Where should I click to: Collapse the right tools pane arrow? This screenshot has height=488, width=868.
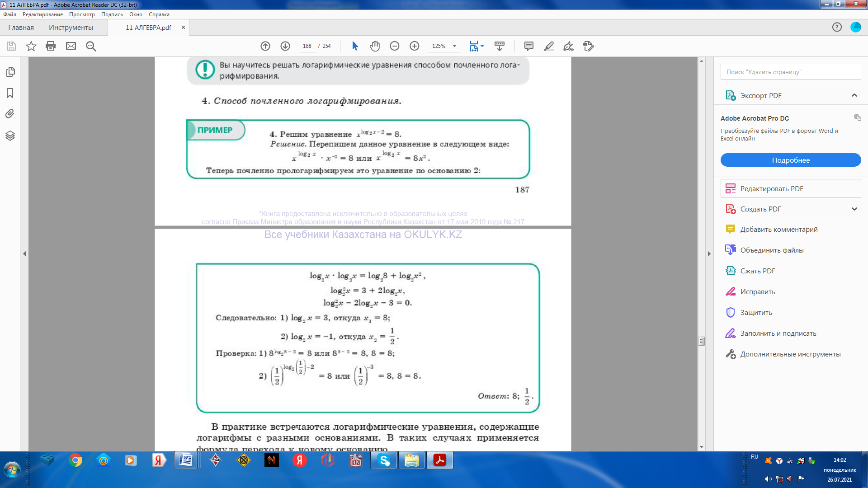(709, 254)
